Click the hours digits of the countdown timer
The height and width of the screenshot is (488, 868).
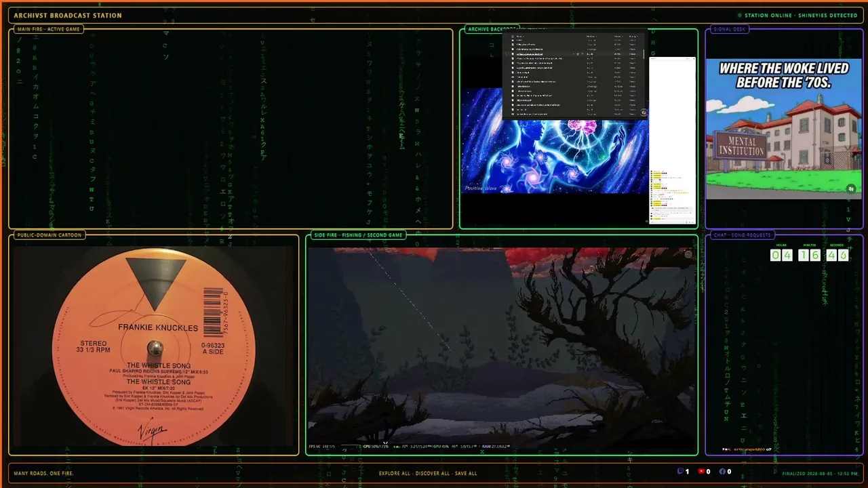(x=781, y=256)
